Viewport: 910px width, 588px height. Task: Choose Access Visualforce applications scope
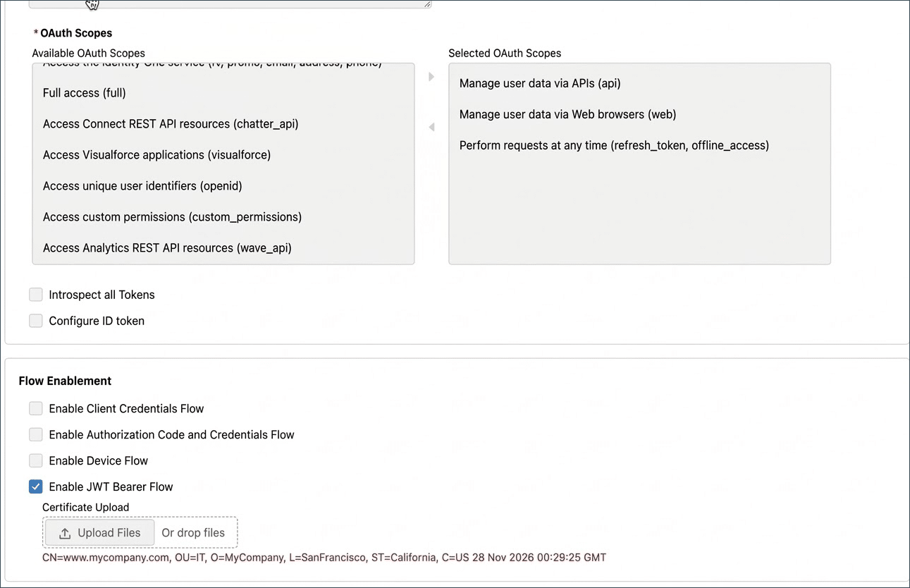(156, 155)
